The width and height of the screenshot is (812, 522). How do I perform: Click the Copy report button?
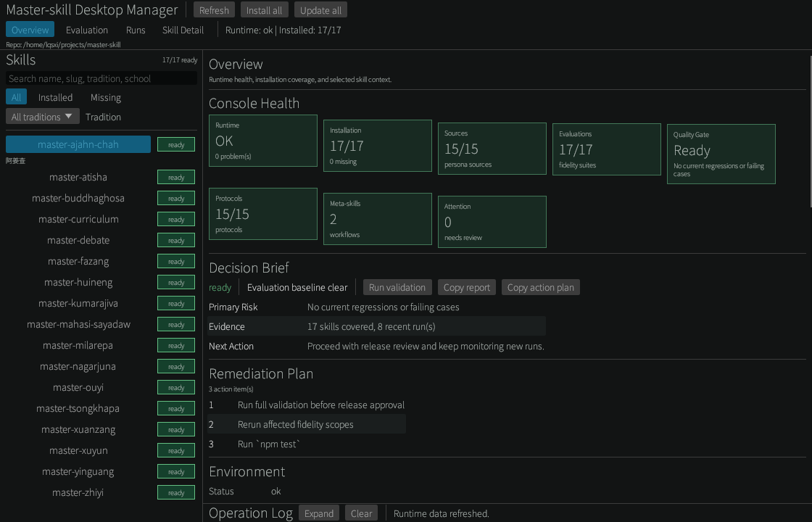[467, 287]
